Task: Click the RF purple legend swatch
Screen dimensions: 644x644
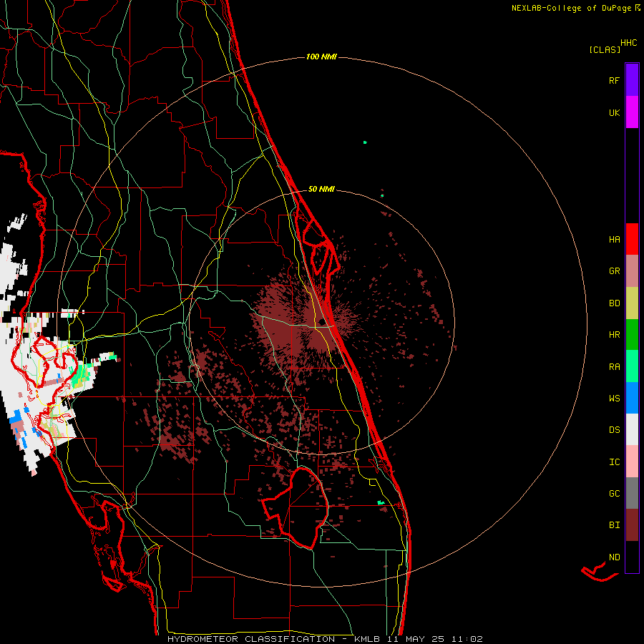Action: tap(632, 79)
